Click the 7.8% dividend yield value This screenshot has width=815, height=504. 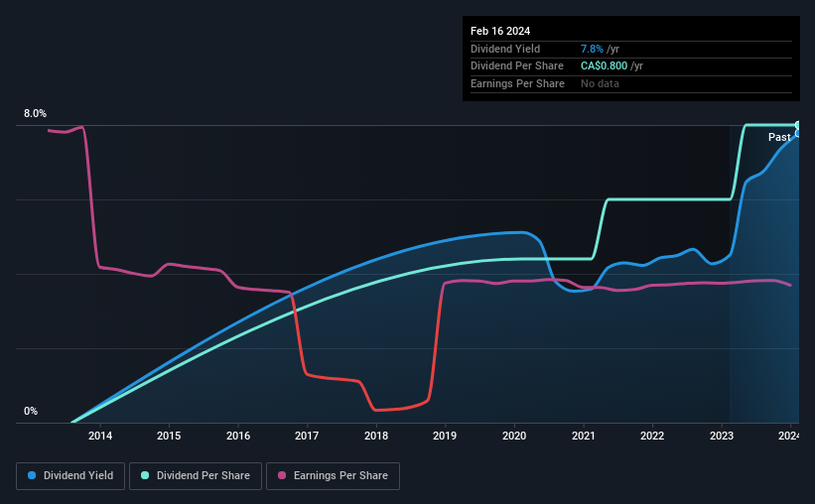tap(592, 49)
